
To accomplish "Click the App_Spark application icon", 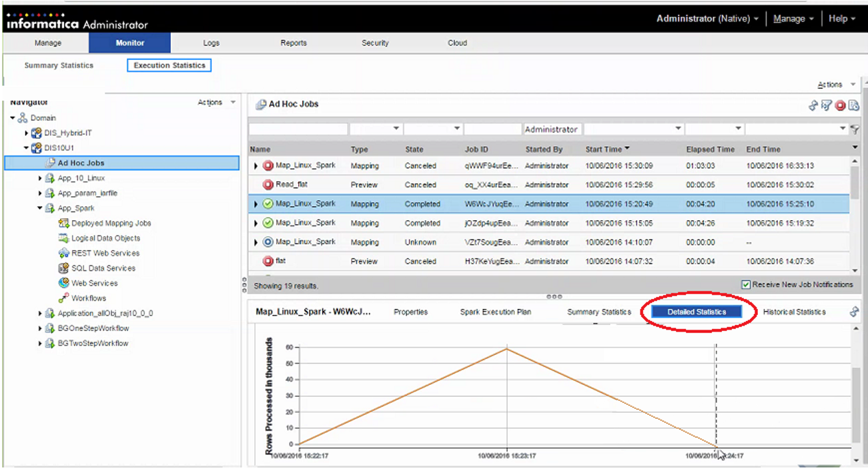I will click(50, 208).
